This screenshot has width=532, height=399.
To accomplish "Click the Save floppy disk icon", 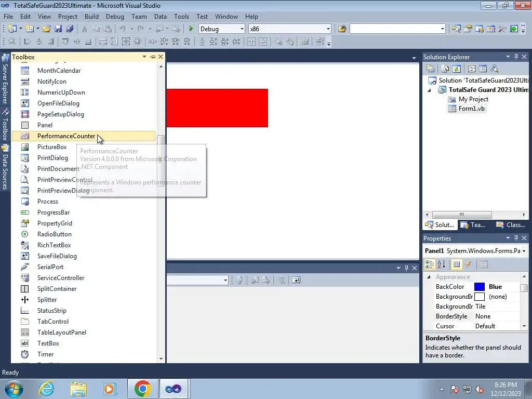I will click(58, 29).
